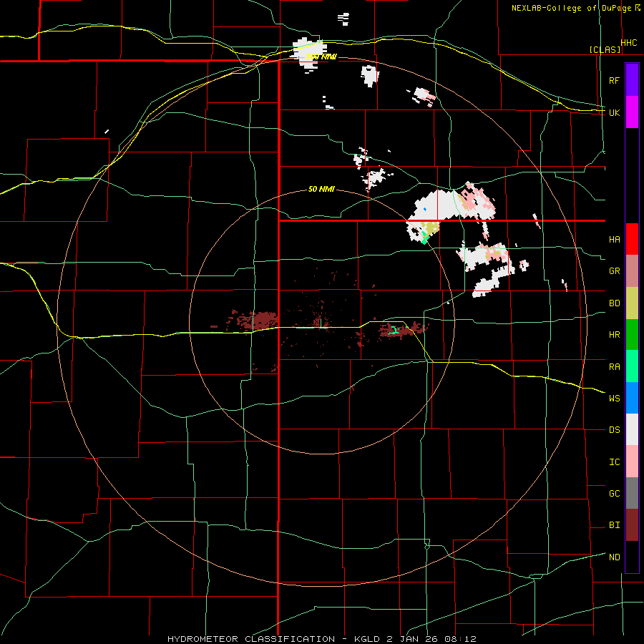Click the [CLAS] units label
The width and height of the screenshot is (644, 644).
(x=605, y=50)
